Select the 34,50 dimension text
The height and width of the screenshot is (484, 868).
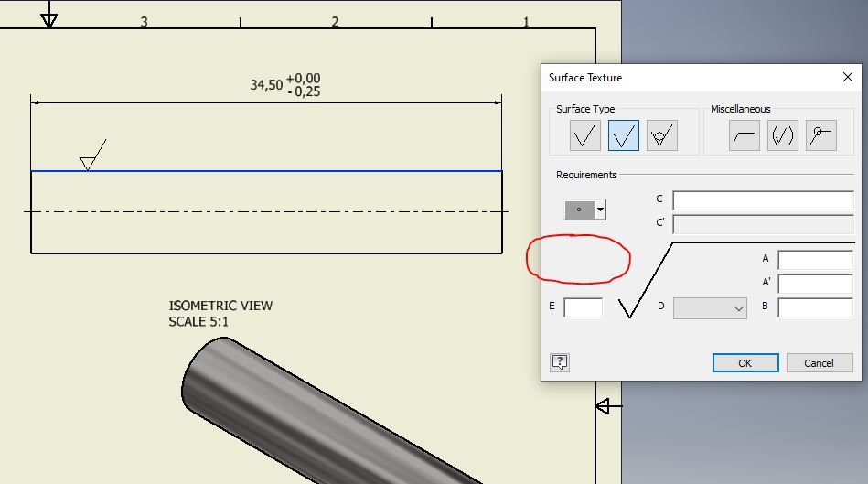pos(266,85)
